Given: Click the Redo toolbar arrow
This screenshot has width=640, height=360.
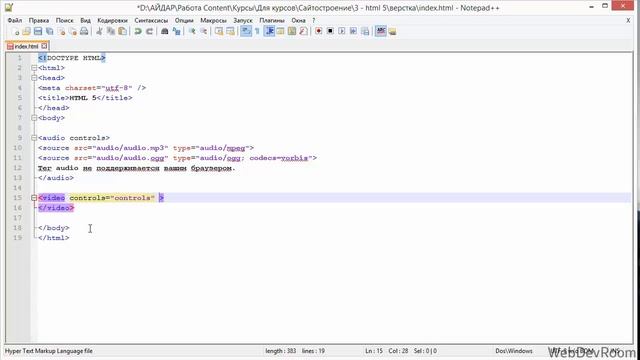Looking at the screenshot, I should pyautogui.click(x=149, y=31).
